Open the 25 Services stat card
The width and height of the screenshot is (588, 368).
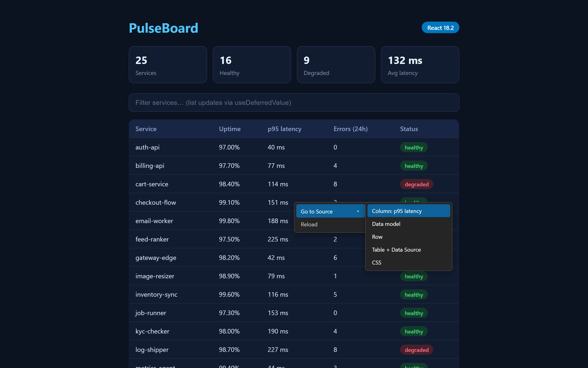(168, 65)
